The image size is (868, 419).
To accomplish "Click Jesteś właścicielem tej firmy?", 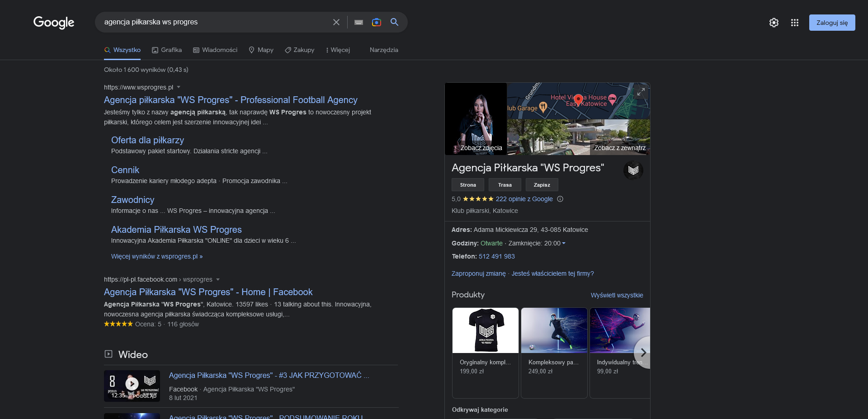I will pos(552,273).
